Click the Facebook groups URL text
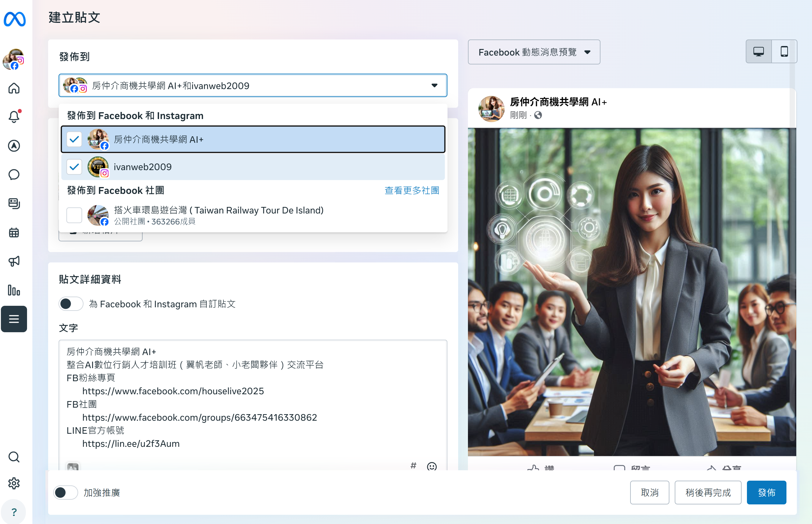 (x=200, y=417)
